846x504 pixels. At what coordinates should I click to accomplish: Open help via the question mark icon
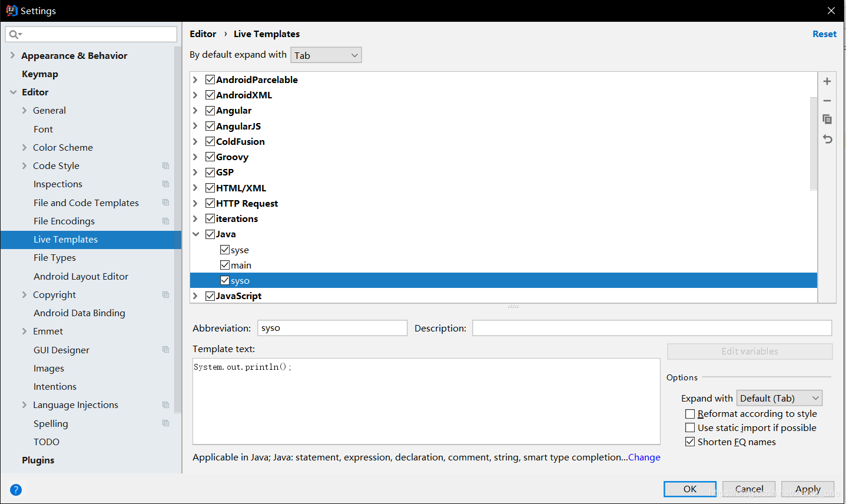point(16,489)
